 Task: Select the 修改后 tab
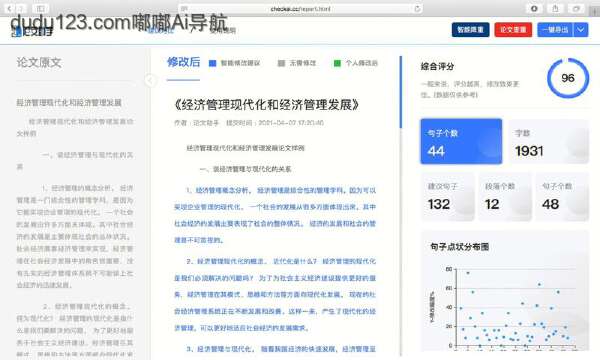pos(183,62)
